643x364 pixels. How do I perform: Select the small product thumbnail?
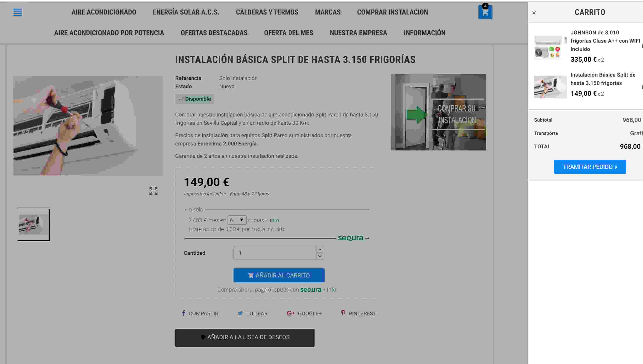point(34,225)
